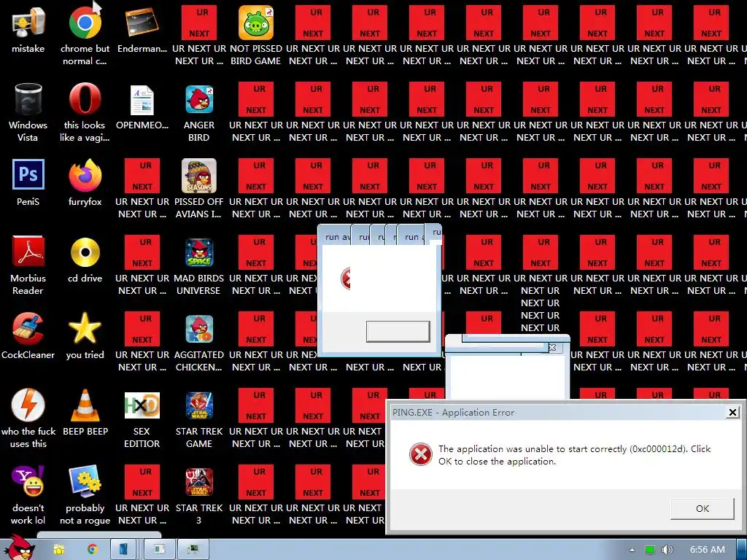Launch the Chrome desktop icon
This screenshot has width=747, height=560.
(85, 22)
